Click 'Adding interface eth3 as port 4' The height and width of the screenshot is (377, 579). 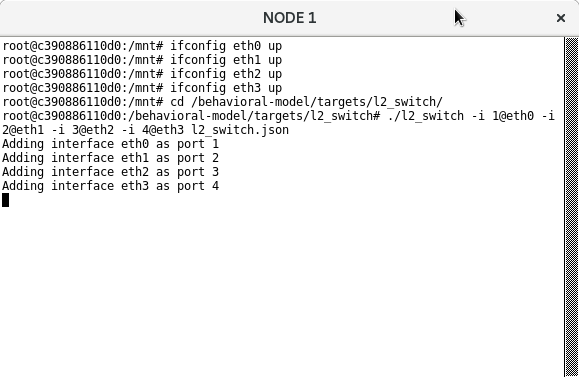click(110, 186)
